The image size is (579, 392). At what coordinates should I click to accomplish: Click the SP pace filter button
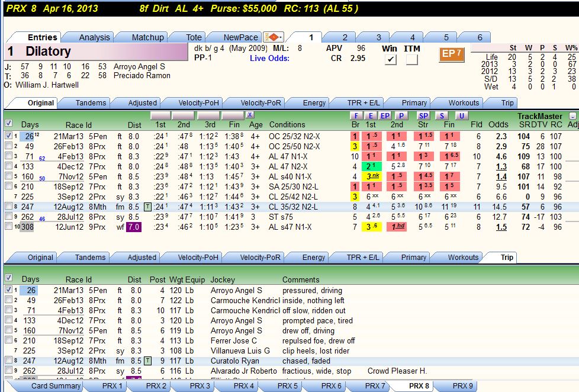(423, 116)
